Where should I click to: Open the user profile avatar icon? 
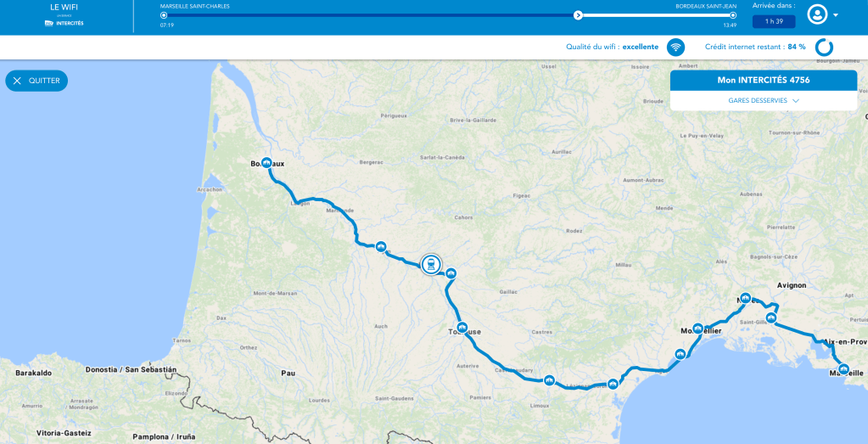tap(817, 15)
